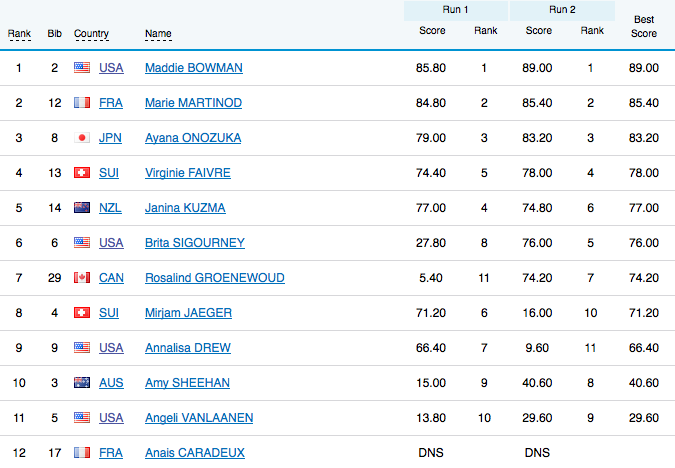The height and width of the screenshot is (468, 675).
Task: Sort table by the Name column header
Action: (158, 34)
